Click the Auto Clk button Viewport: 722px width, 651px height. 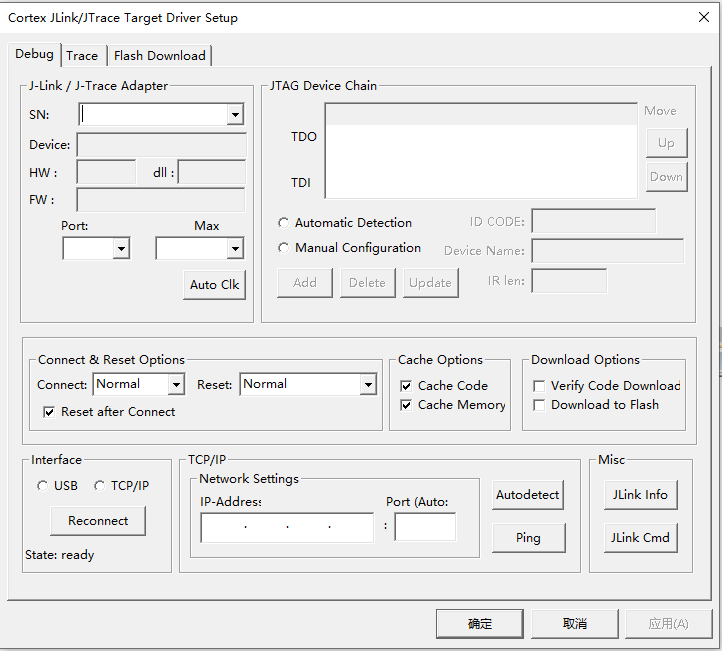(x=215, y=285)
